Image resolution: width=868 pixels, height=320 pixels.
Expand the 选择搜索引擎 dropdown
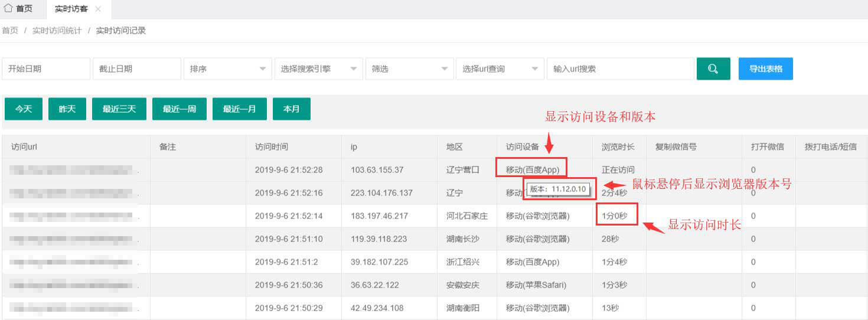(x=318, y=69)
